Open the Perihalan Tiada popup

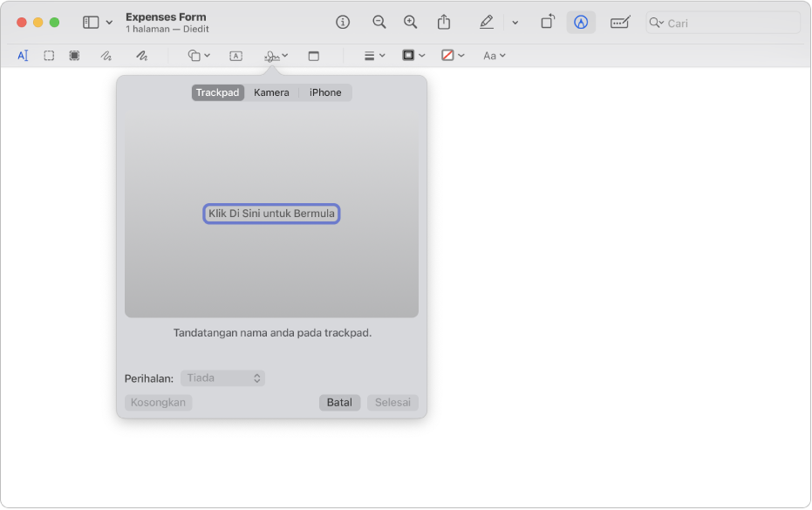point(222,378)
